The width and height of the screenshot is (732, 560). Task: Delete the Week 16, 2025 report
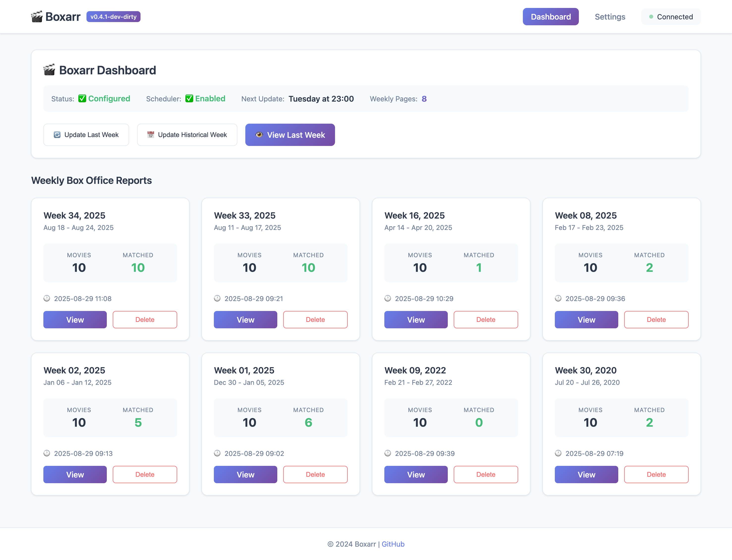[486, 320]
